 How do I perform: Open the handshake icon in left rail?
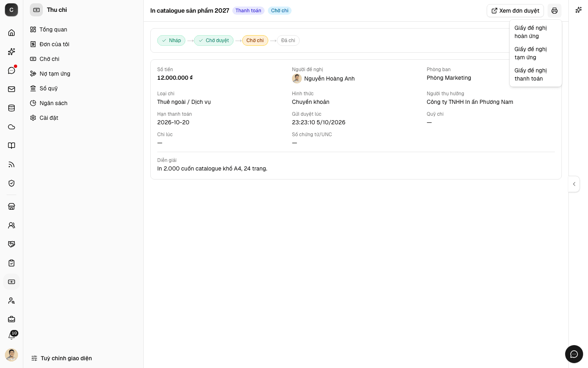pos(11,244)
